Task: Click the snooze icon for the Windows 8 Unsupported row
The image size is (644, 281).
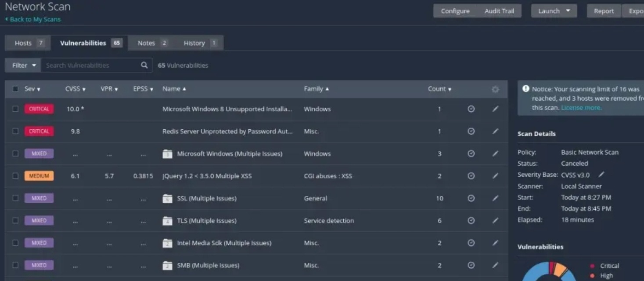Action: coord(471,109)
